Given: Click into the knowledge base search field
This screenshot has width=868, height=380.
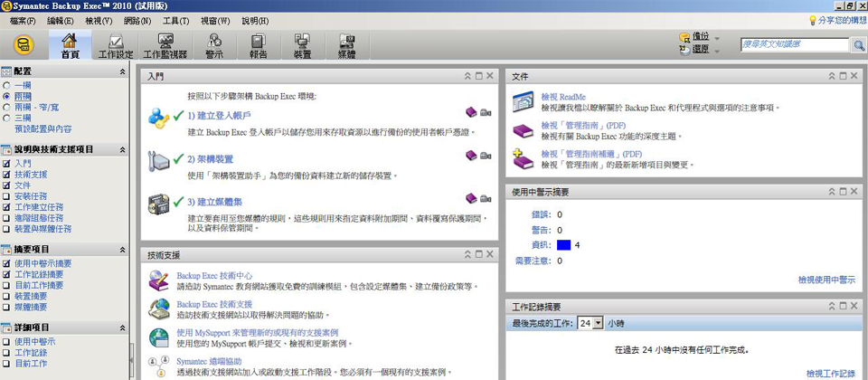Looking at the screenshot, I should point(793,44).
